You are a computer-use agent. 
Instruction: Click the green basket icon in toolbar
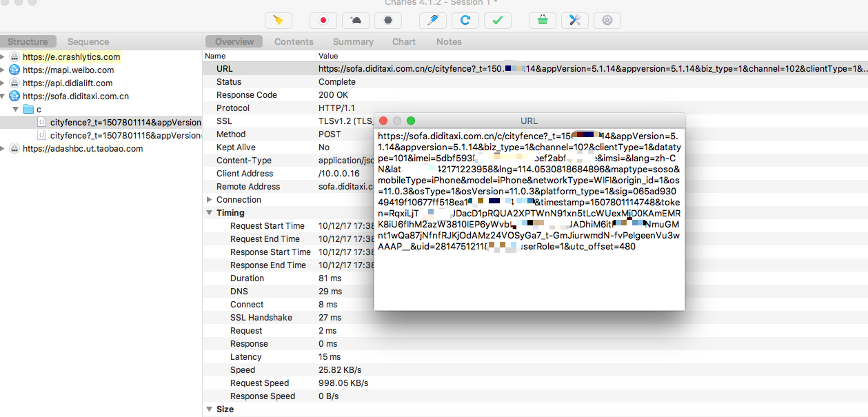(x=543, y=21)
